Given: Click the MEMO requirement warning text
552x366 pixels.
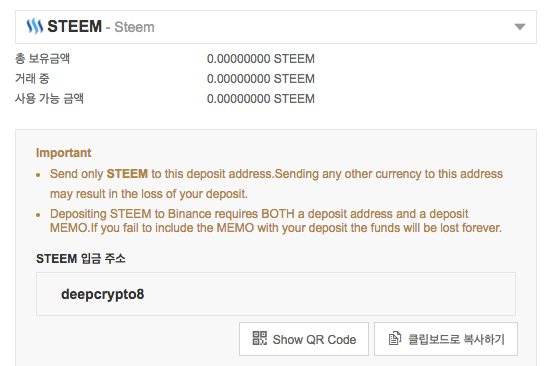Looking at the screenshot, I should (x=276, y=221).
